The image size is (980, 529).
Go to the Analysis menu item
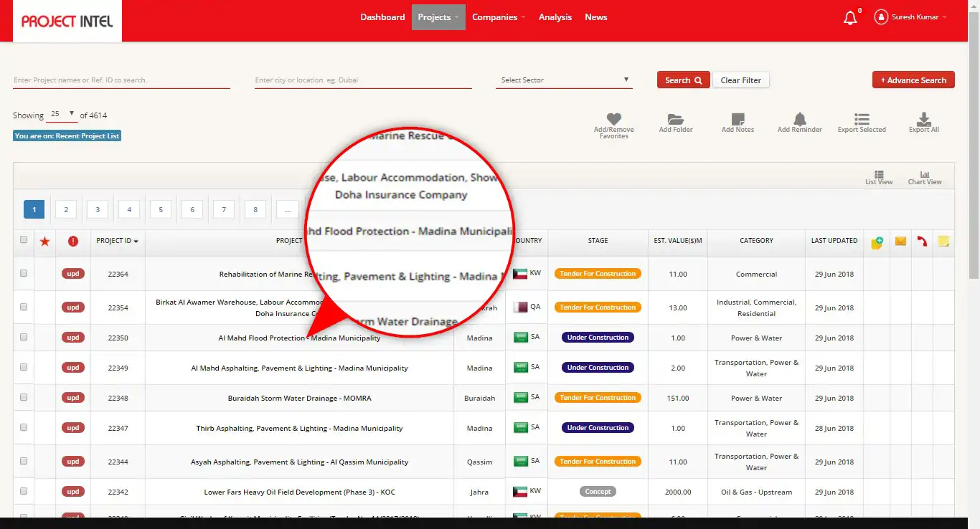tap(555, 17)
